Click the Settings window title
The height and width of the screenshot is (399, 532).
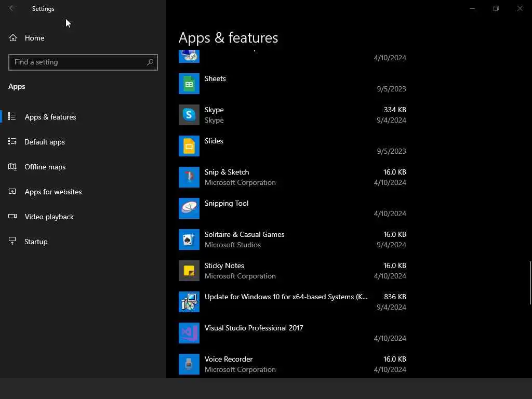(x=43, y=9)
